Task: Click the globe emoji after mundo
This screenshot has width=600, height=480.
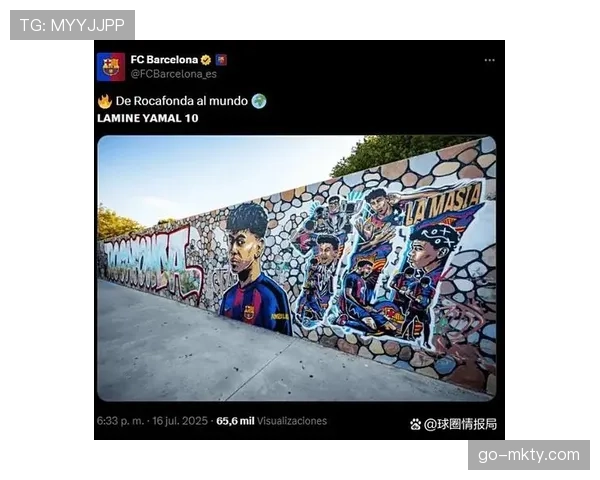Action: click(259, 101)
